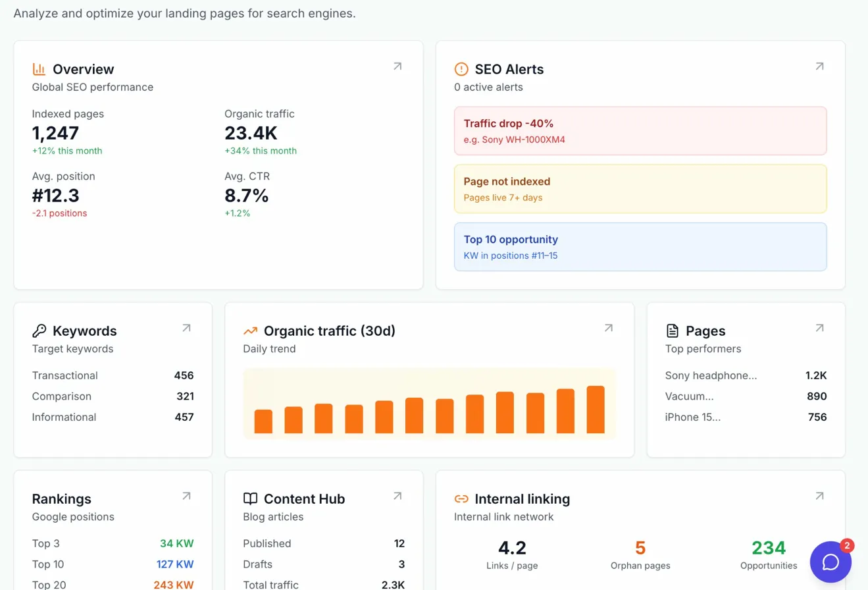Click the Organic traffic trend-line icon
868x590 pixels.
(250, 331)
